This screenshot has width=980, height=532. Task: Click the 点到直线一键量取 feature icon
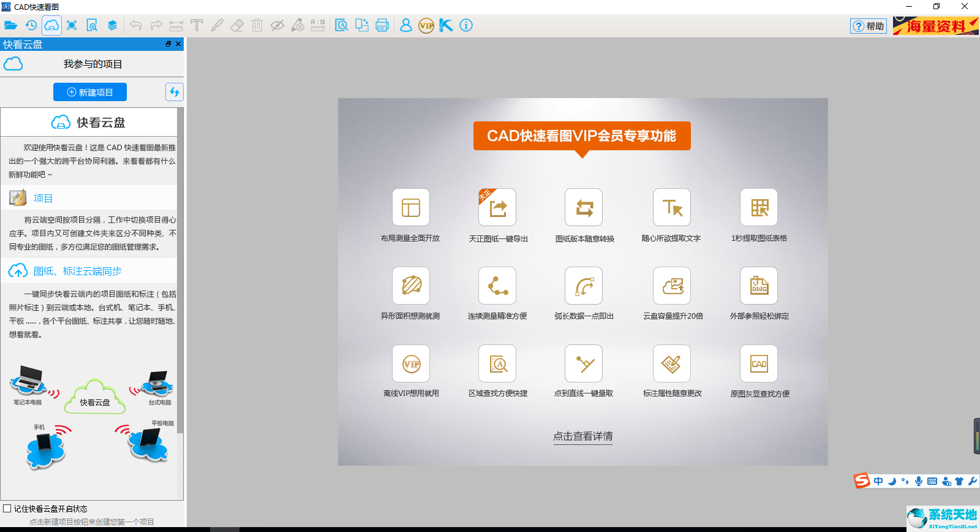click(x=584, y=363)
